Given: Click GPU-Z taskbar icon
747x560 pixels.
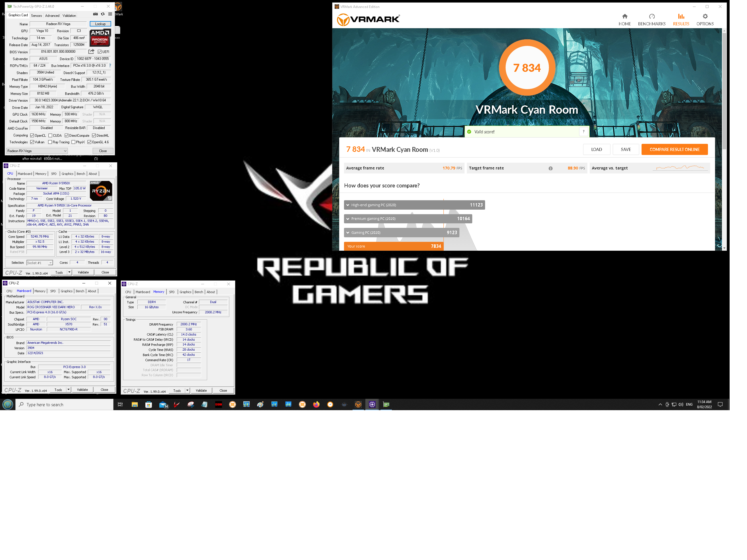Looking at the screenshot, I should (x=386, y=404).
